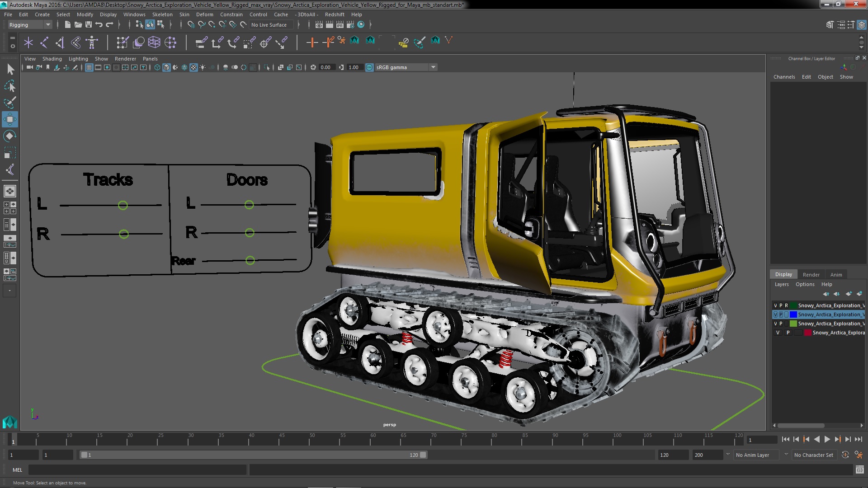This screenshot has height=488, width=868.
Task: Toggle the viewport grid display
Action: (89, 67)
